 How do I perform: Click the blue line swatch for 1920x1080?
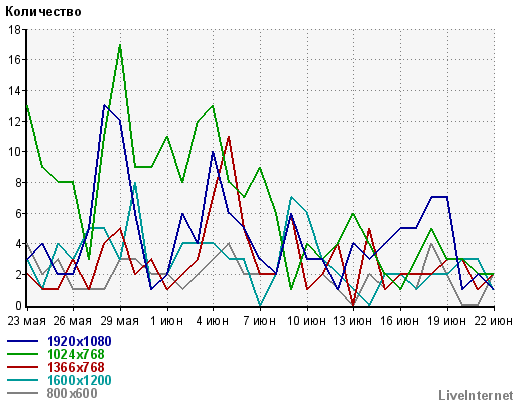point(22,341)
